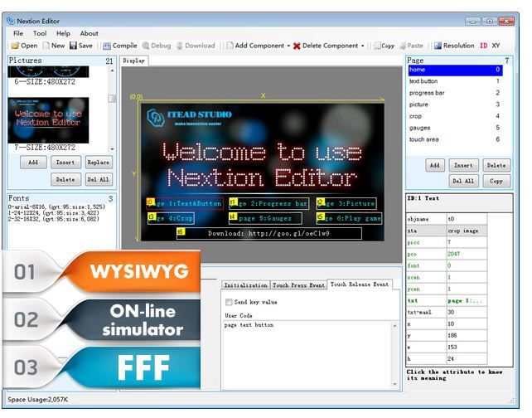532x418 pixels.
Task: Click Delete button in Pictures panel
Action: point(65,179)
